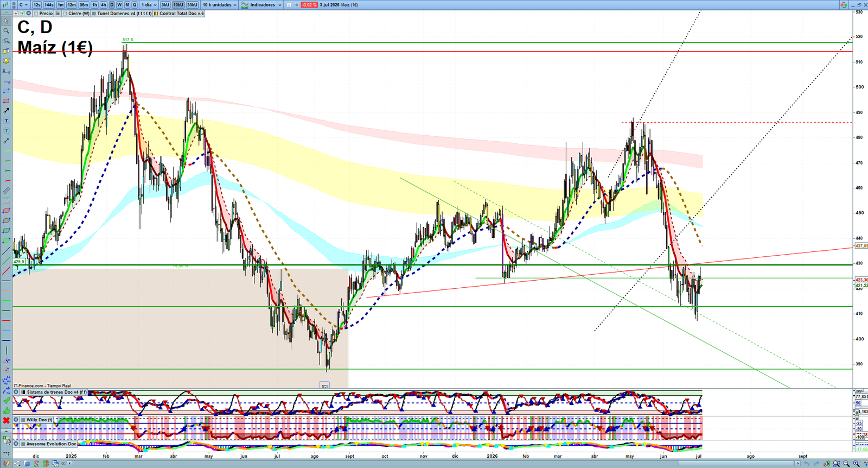Screen dimensions: 868x468
Task: Select the 56m timeframe
Action: pos(84,5)
